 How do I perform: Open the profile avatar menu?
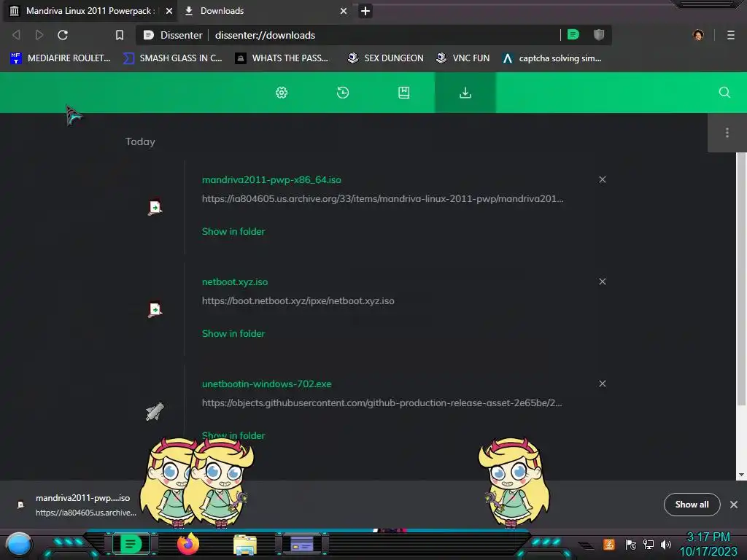(698, 35)
